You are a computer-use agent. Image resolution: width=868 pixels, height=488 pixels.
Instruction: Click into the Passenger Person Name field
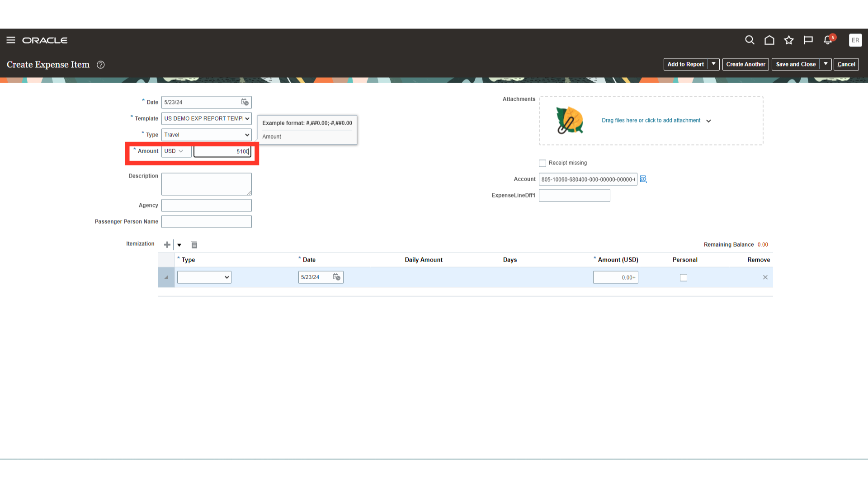pyautogui.click(x=207, y=221)
